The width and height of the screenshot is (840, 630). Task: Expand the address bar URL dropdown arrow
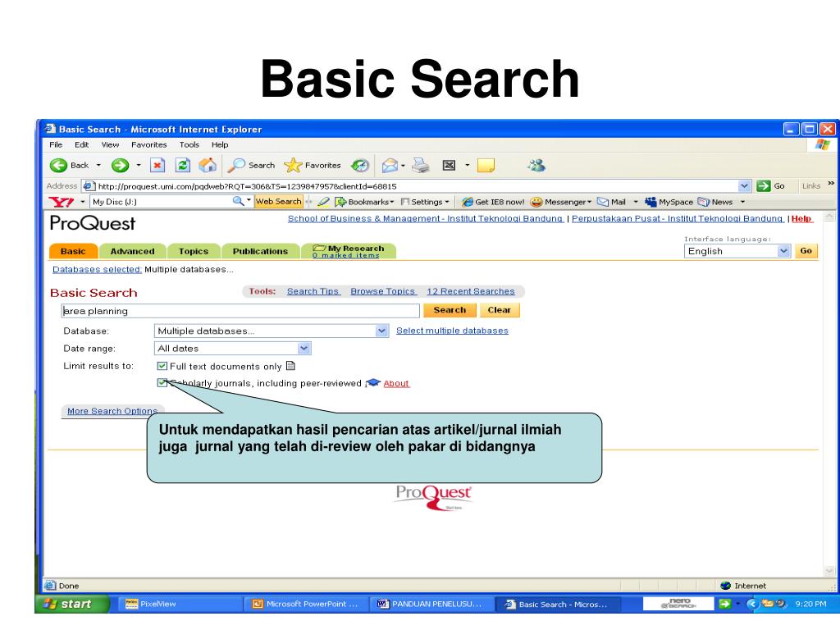(x=744, y=186)
